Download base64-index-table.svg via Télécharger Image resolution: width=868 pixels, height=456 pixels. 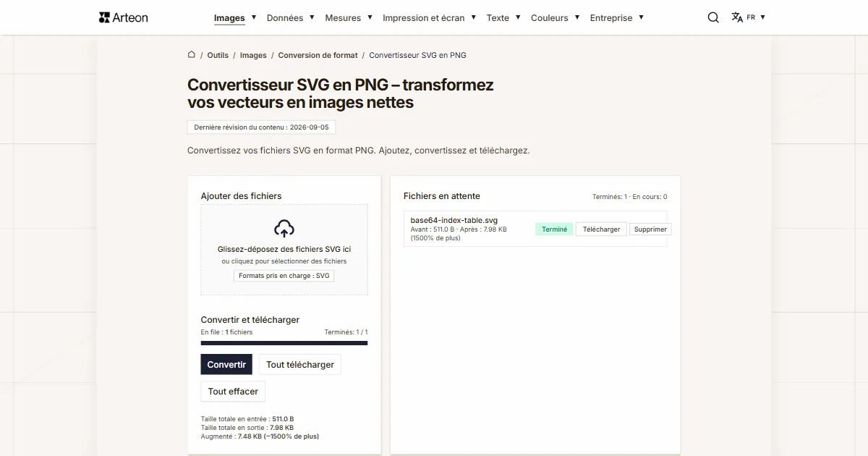(601, 229)
